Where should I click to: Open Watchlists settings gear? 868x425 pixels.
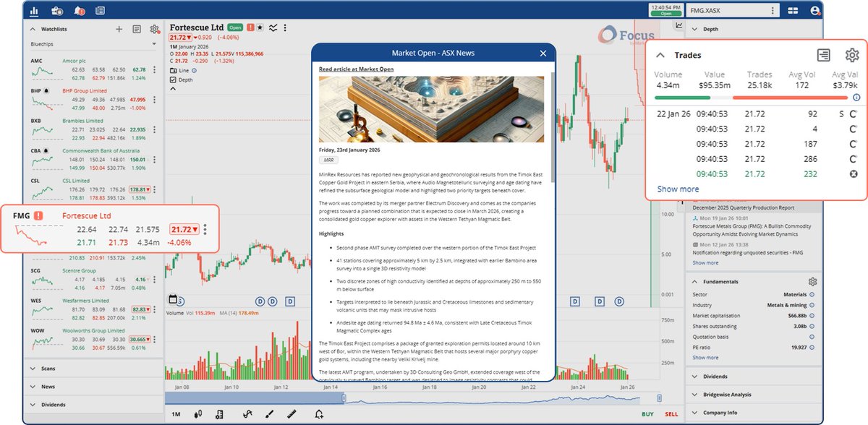click(154, 30)
